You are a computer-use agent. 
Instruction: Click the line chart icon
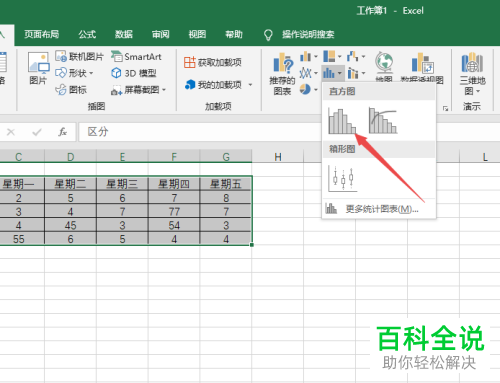(x=305, y=73)
